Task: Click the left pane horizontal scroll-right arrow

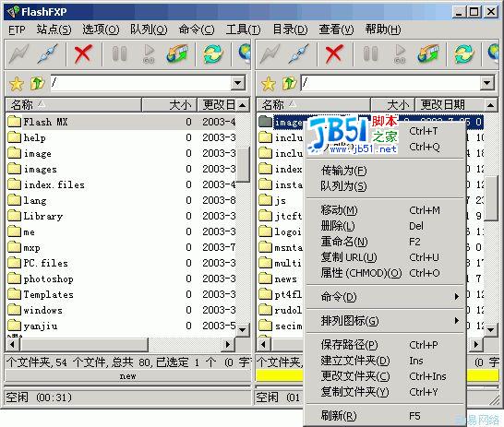Action: [228, 345]
